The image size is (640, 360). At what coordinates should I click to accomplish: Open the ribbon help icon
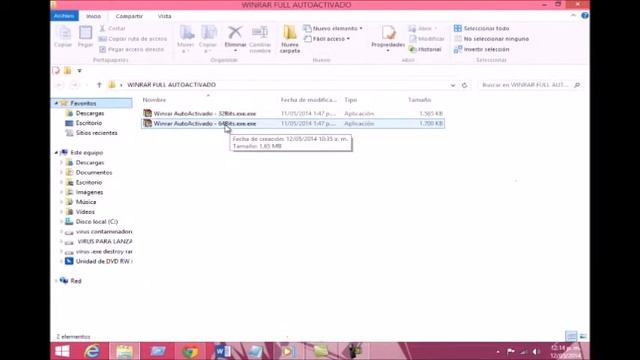point(585,16)
